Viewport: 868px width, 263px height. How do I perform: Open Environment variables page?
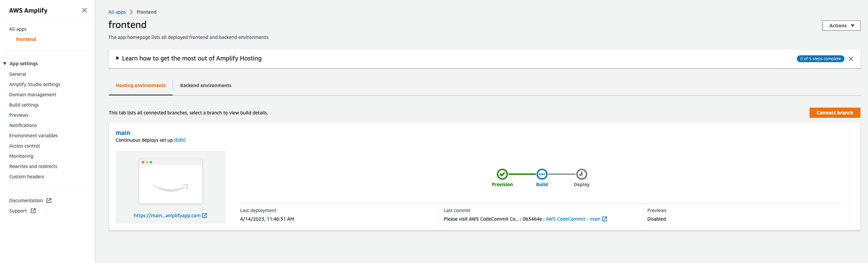[34, 136]
